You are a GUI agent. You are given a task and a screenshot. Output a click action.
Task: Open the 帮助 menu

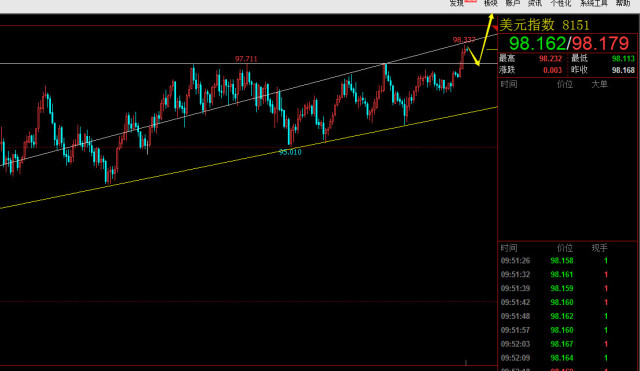[623, 3]
